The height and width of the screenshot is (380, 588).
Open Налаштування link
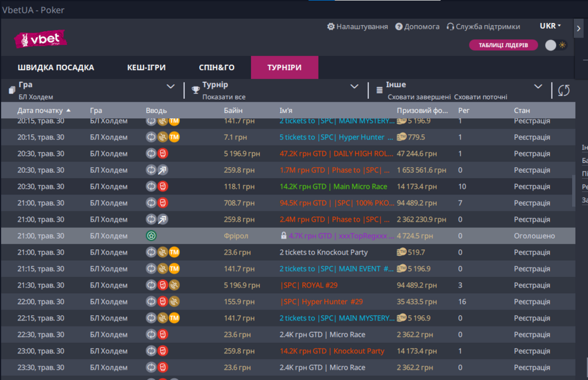(362, 26)
